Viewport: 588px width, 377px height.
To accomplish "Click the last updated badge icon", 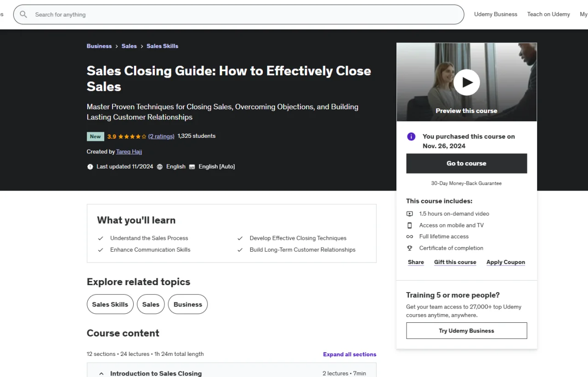I will coord(90,167).
